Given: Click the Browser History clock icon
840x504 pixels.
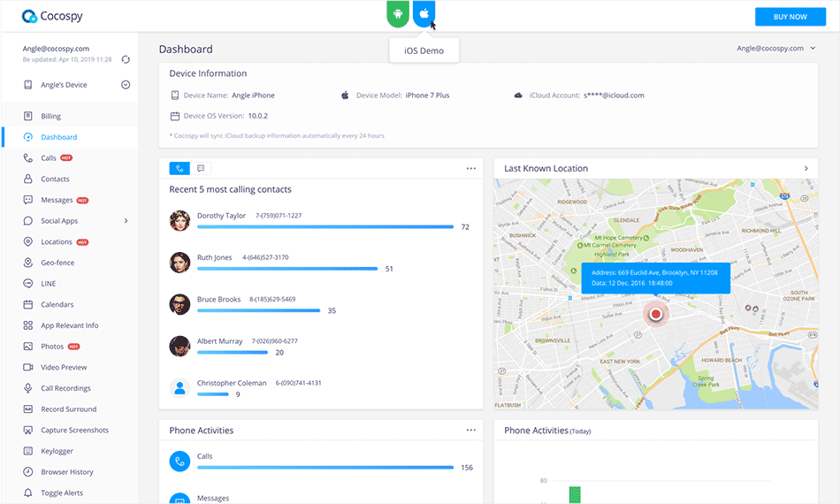Looking at the screenshot, I should [28, 471].
